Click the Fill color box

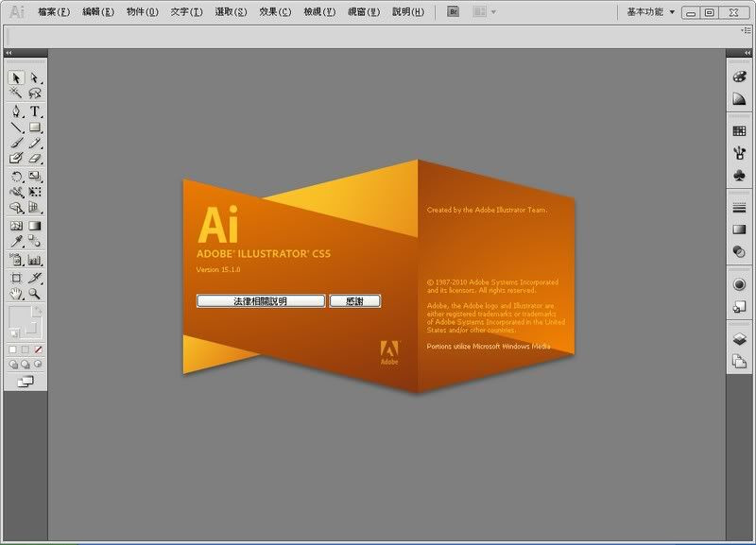tap(20, 317)
